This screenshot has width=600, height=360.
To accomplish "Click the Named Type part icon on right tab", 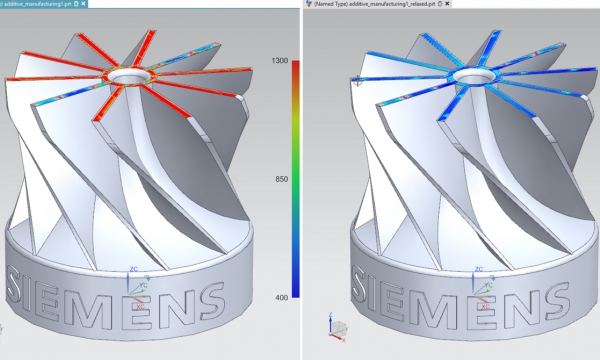I will [309, 3].
